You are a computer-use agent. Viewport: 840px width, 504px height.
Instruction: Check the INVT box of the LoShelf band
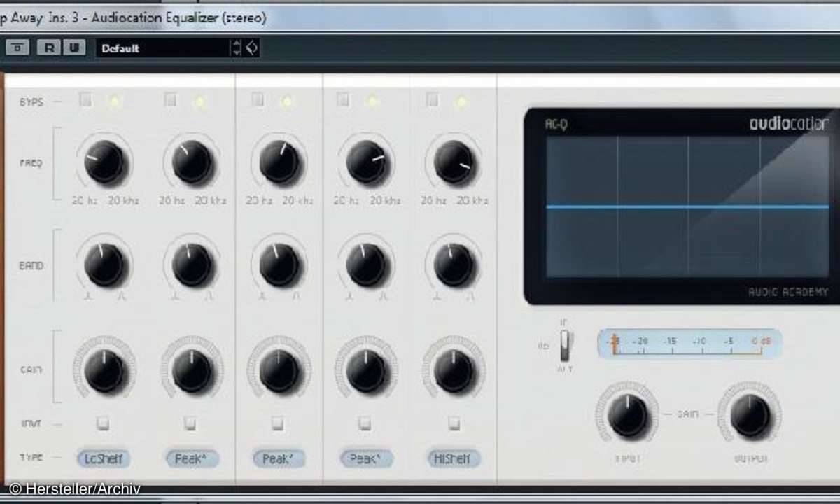(x=104, y=423)
